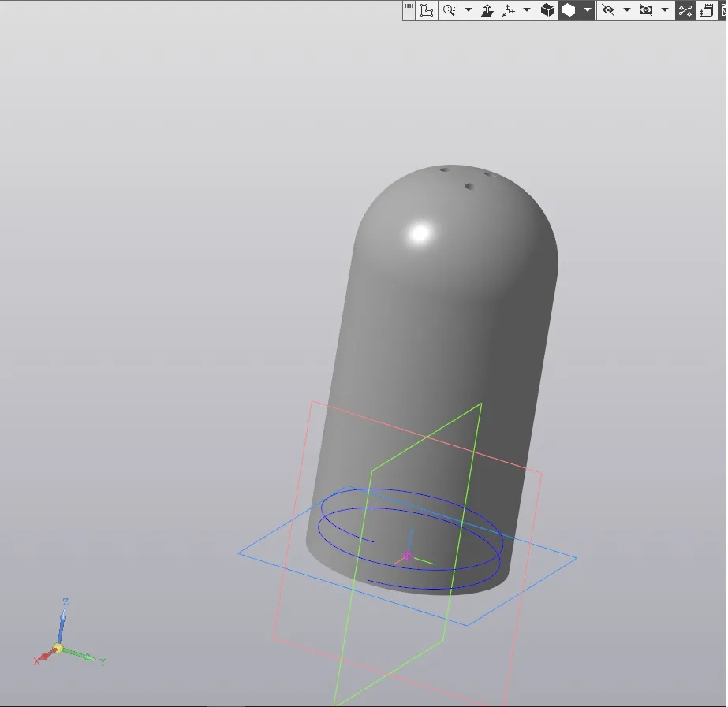
Task: Click the orientation axes icon
Action: click(x=509, y=10)
